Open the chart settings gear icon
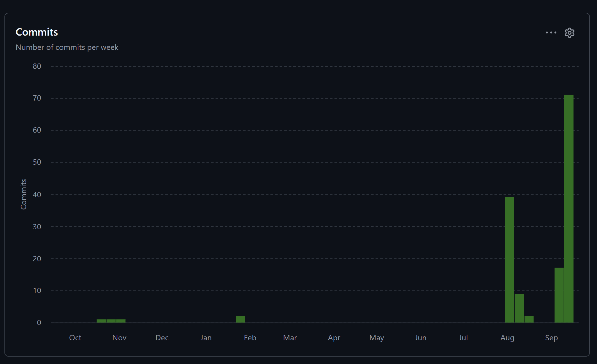 [x=569, y=33]
